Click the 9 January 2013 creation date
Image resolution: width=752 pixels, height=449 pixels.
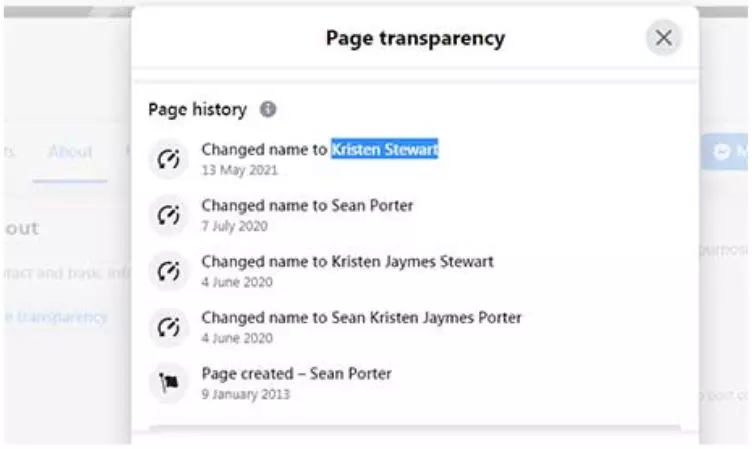pyautogui.click(x=245, y=394)
